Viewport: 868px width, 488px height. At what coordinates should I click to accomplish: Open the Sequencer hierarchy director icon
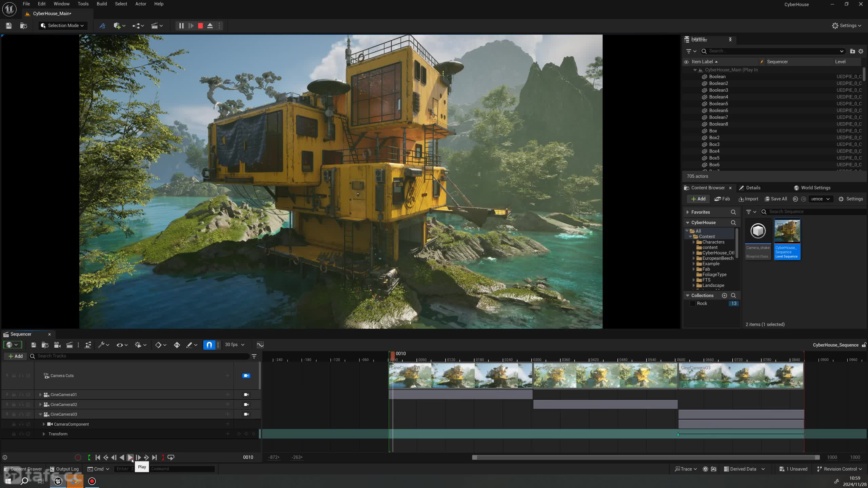tap(88, 345)
